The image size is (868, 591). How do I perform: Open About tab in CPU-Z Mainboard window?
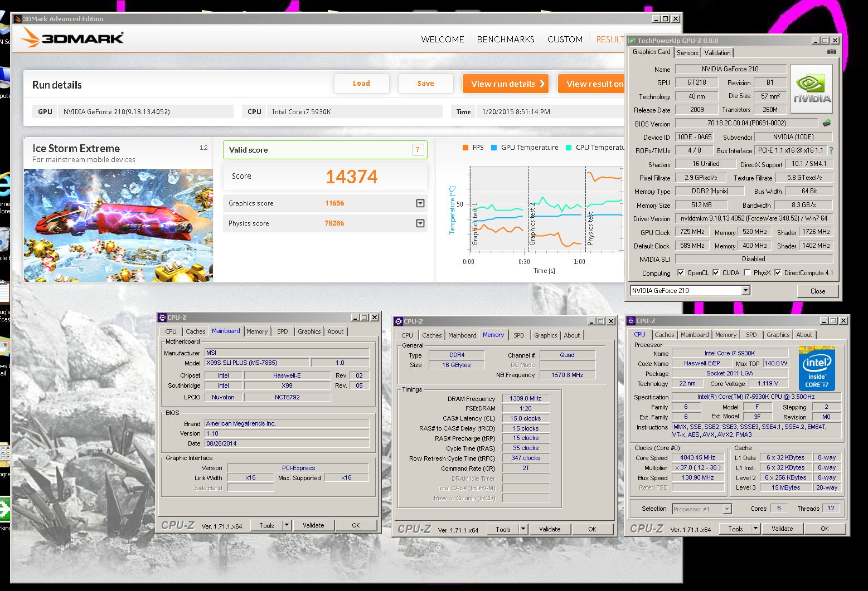pos(335,331)
